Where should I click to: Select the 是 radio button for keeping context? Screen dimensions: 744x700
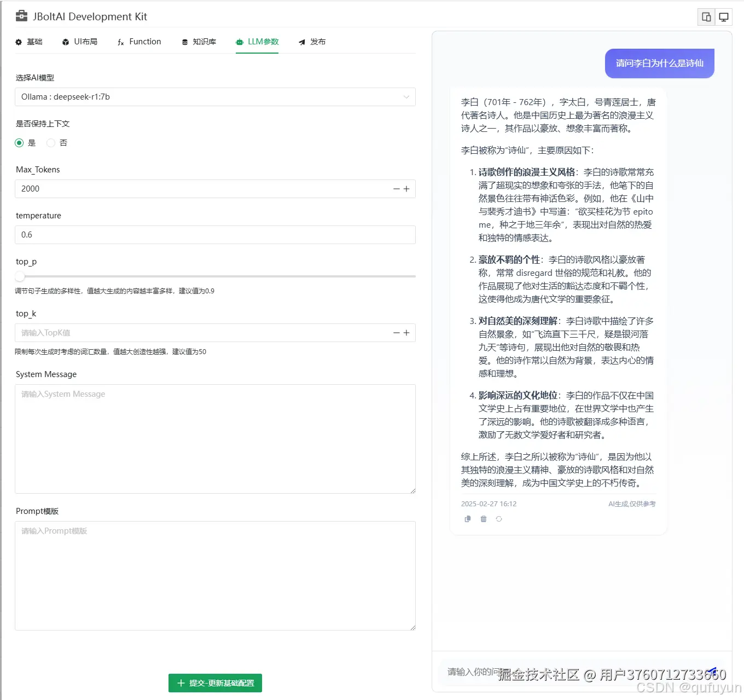tap(19, 143)
